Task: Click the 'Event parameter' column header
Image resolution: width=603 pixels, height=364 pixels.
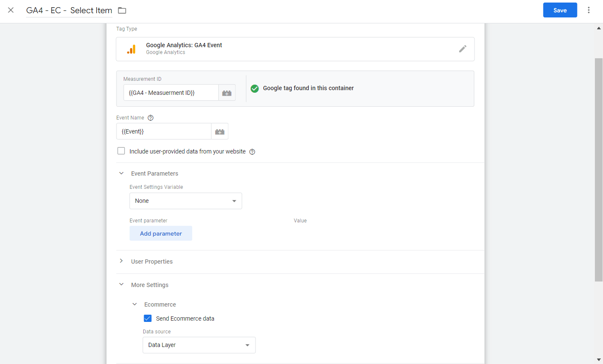Action: tap(148, 221)
